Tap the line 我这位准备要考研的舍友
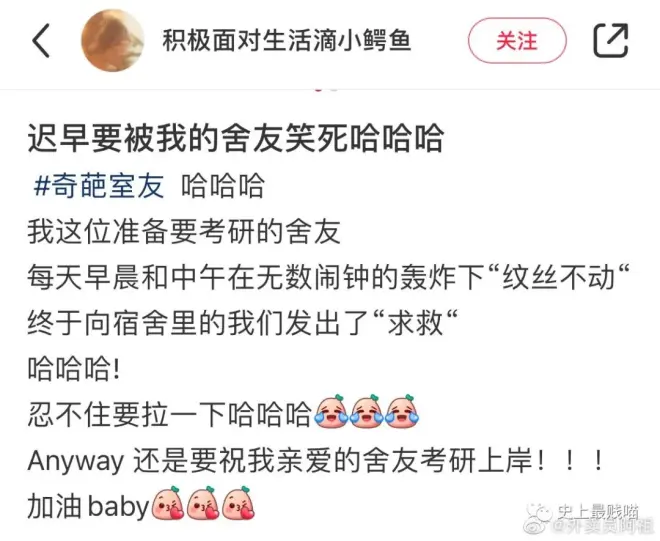This screenshot has width=660, height=541. point(184,232)
